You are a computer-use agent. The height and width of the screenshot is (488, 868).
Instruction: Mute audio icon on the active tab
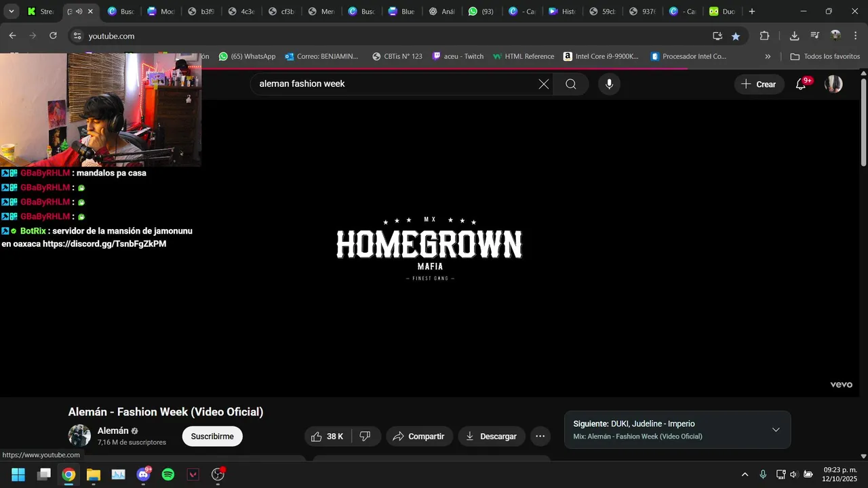click(x=79, y=12)
